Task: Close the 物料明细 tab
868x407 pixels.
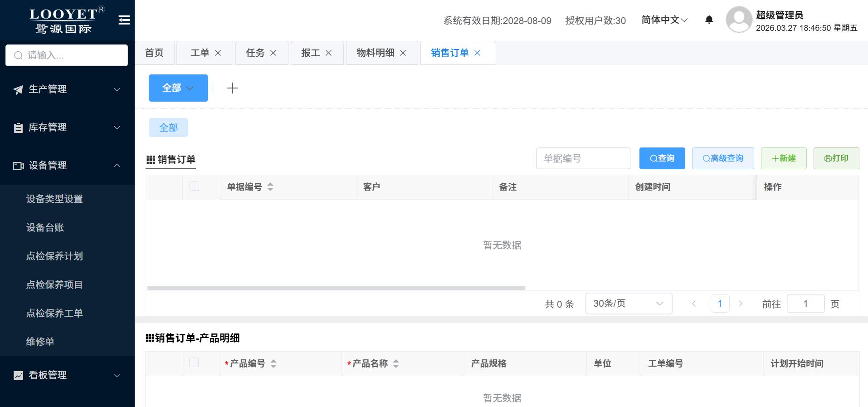Action: (x=403, y=53)
